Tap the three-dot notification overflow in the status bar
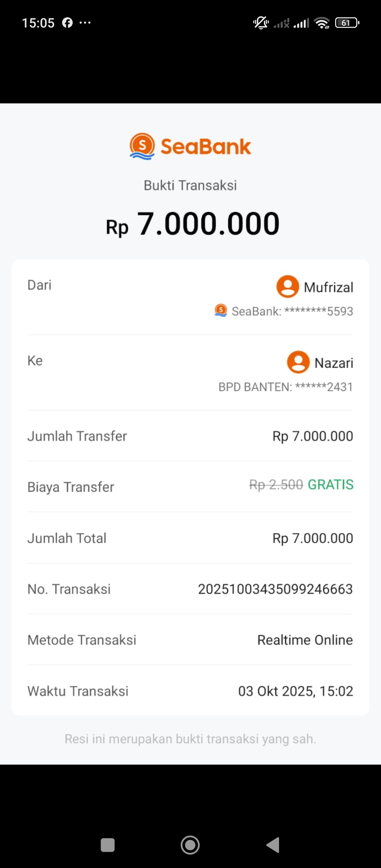381x868 pixels. coord(85,23)
